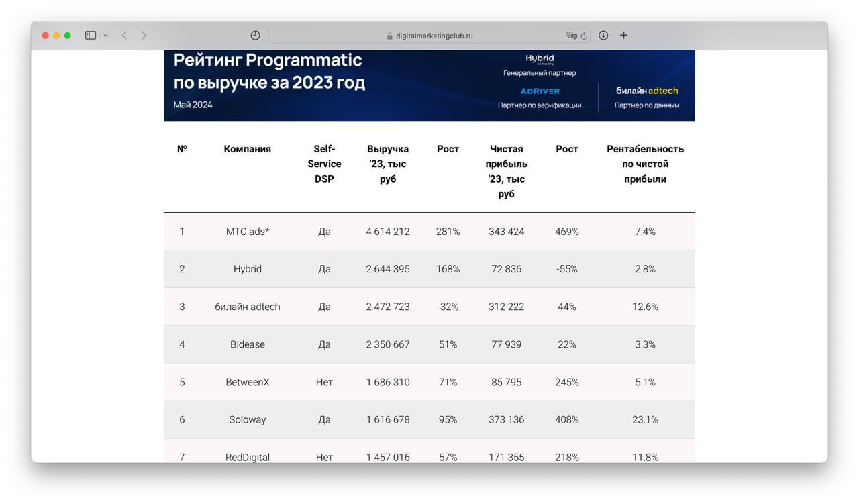
Task: Click the translate page icon
Action: click(x=571, y=36)
